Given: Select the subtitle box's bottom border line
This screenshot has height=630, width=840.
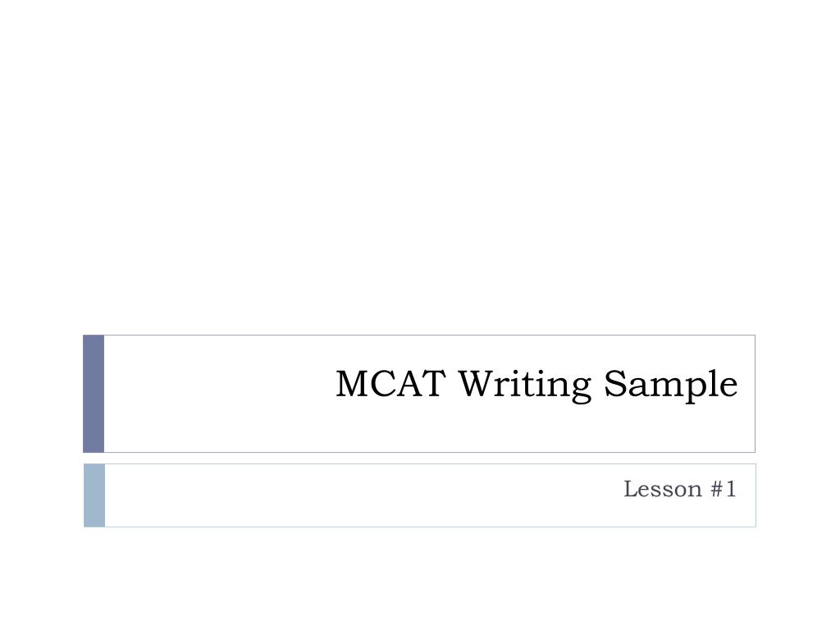Looking at the screenshot, I should tap(430, 527).
